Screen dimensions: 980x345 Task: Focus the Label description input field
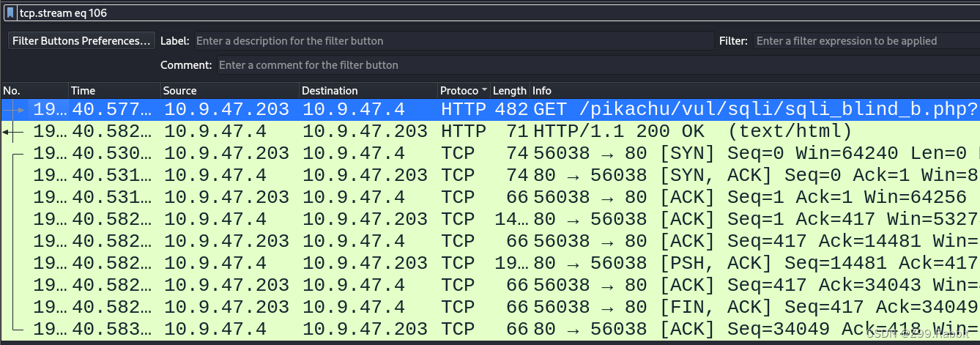coord(453,41)
